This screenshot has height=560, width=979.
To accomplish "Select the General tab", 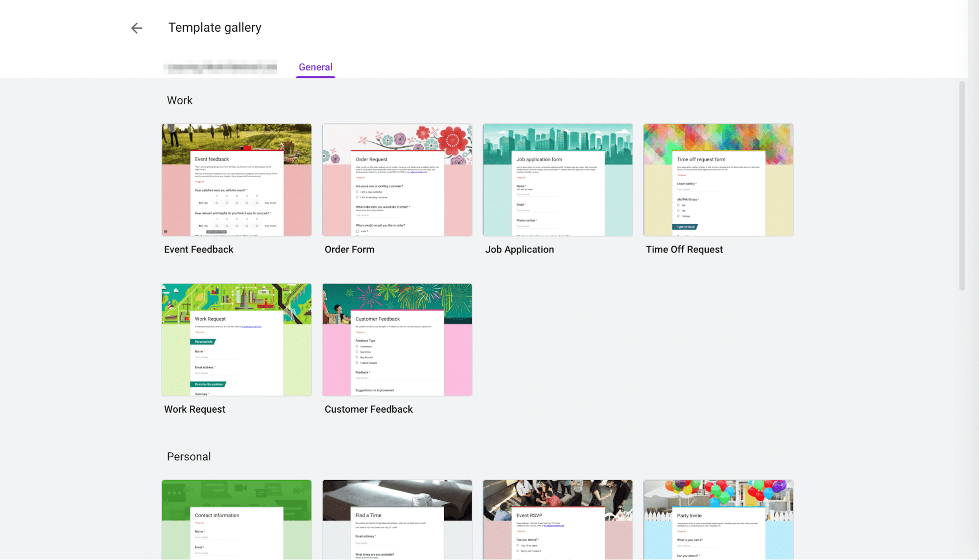I will click(315, 67).
